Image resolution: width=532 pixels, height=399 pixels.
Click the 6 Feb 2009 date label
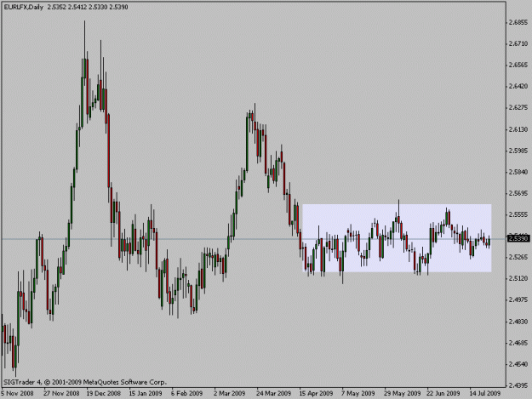186,393
